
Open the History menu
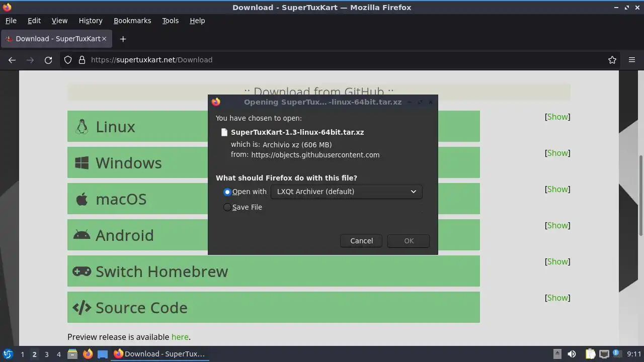(x=91, y=21)
